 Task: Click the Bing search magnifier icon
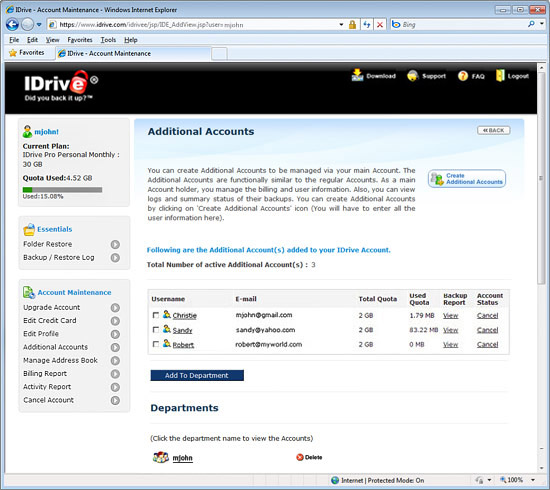tap(531, 24)
